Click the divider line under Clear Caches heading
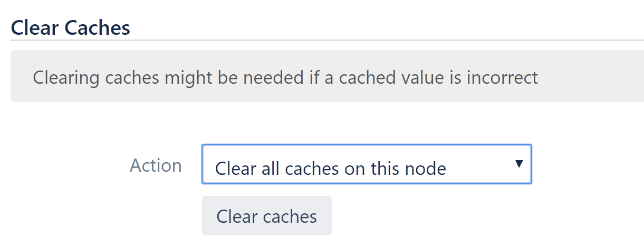Screen dimensions: 644x247 (327, 40)
